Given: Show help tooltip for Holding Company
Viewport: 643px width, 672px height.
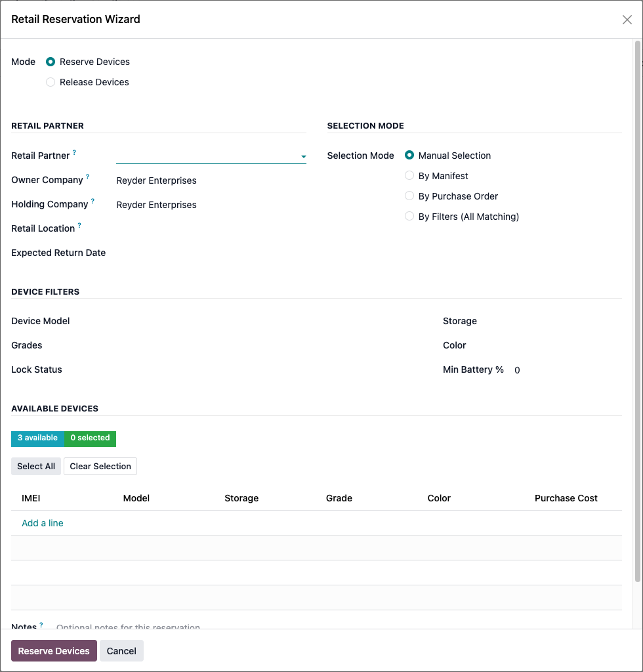Looking at the screenshot, I should point(93,201).
